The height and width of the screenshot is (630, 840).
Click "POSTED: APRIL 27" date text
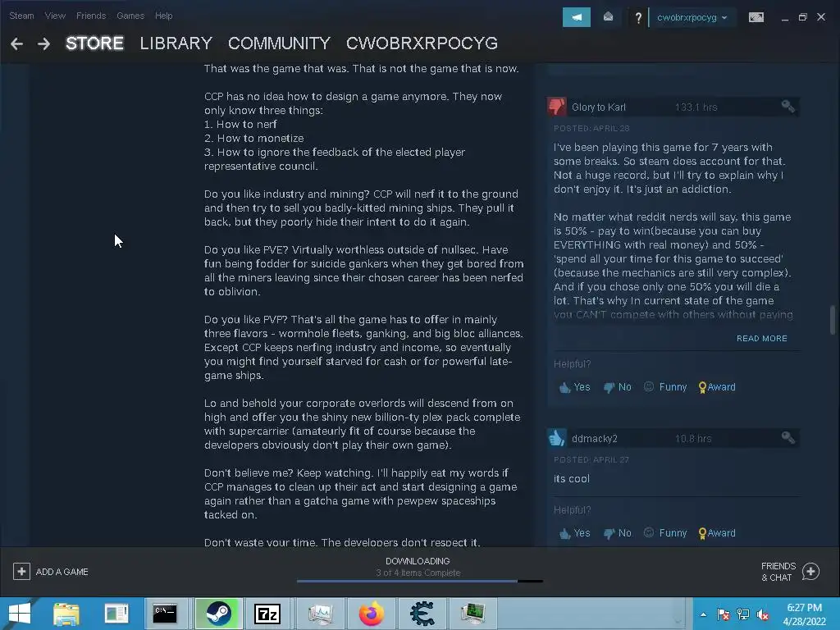(591, 459)
